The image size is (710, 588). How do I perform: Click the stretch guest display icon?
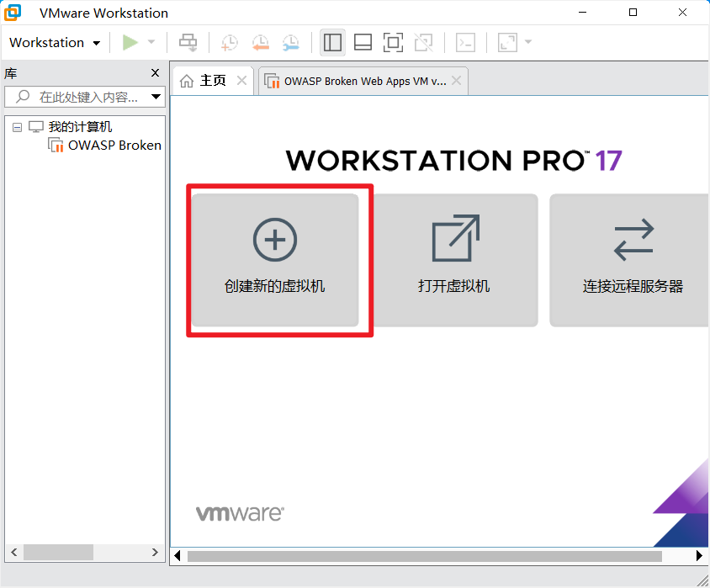(x=507, y=43)
